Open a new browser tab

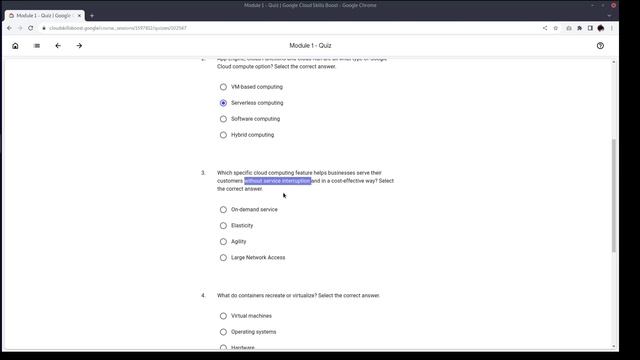(92, 16)
